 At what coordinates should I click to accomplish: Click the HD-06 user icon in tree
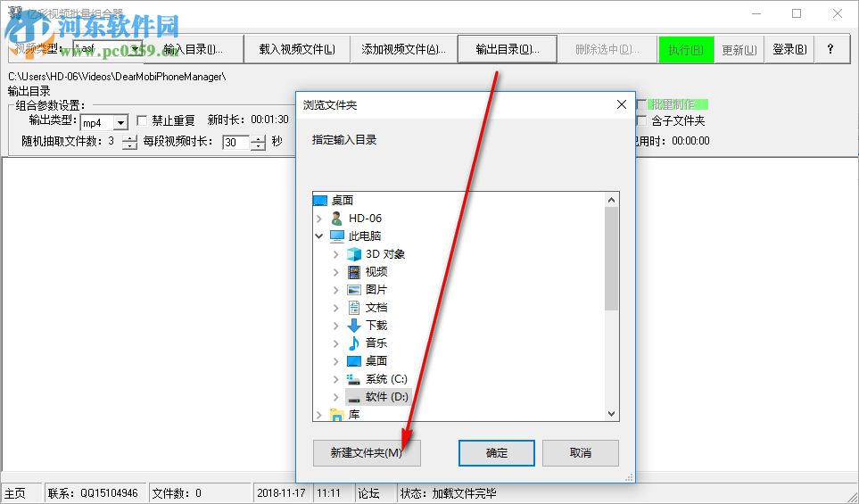coord(336,218)
